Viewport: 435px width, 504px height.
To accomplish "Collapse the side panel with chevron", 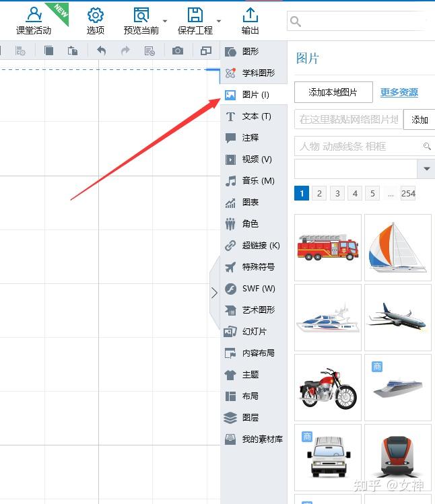I will click(x=215, y=293).
